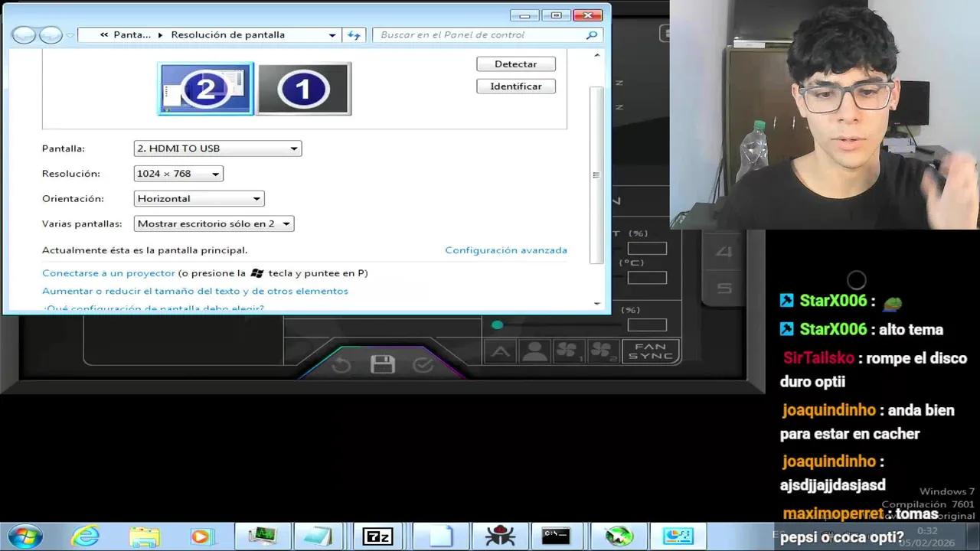
Task: Refresh the Control Panel address bar
Action: (x=354, y=35)
